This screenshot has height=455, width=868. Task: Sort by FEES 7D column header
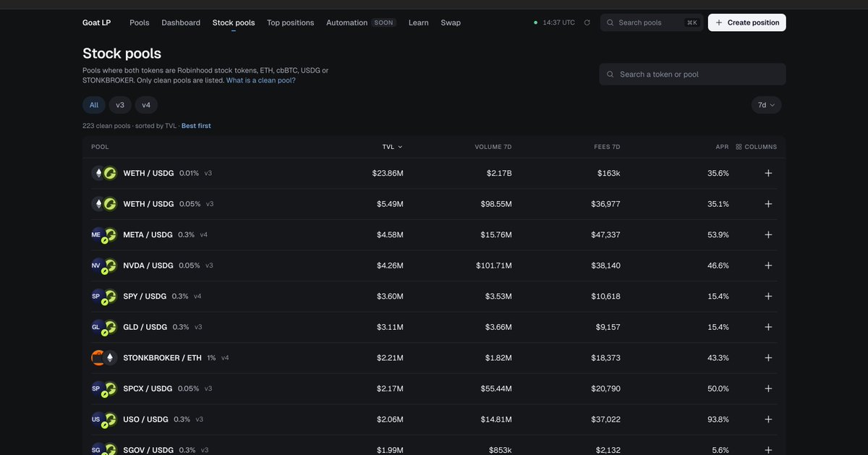tap(607, 147)
